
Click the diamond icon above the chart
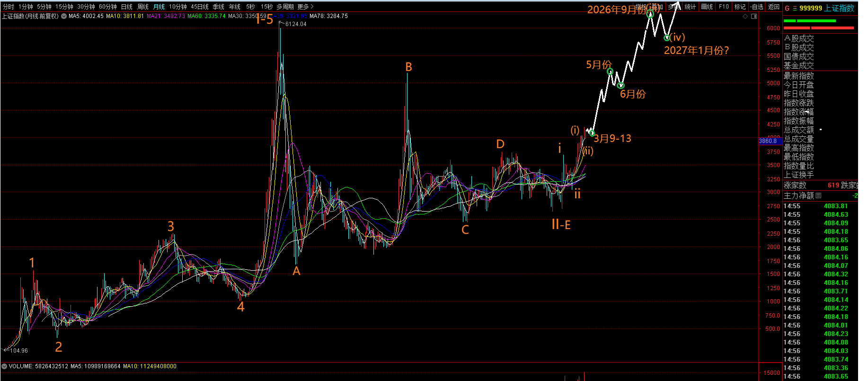click(x=745, y=16)
